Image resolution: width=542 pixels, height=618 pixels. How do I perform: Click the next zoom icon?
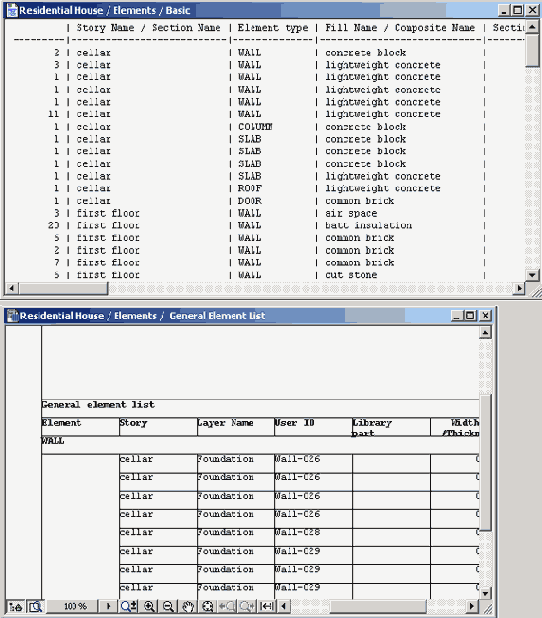(x=247, y=606)
